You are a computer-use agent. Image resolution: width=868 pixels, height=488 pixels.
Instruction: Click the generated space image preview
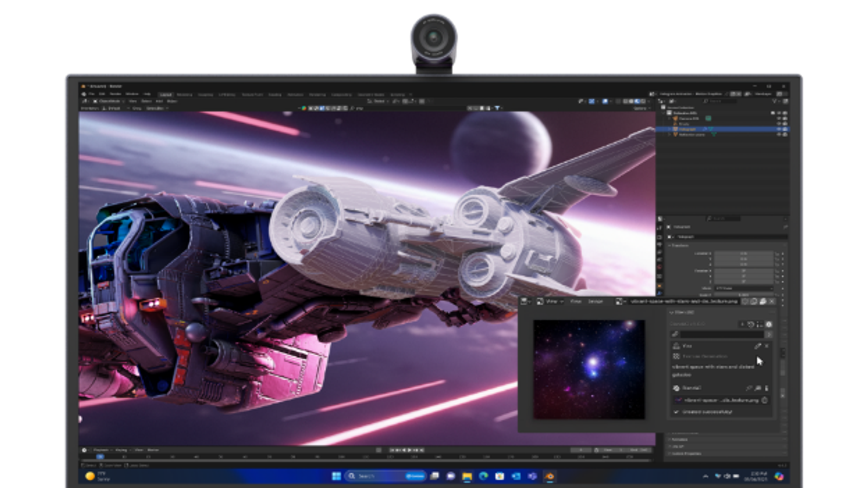(x=589, y=369)
